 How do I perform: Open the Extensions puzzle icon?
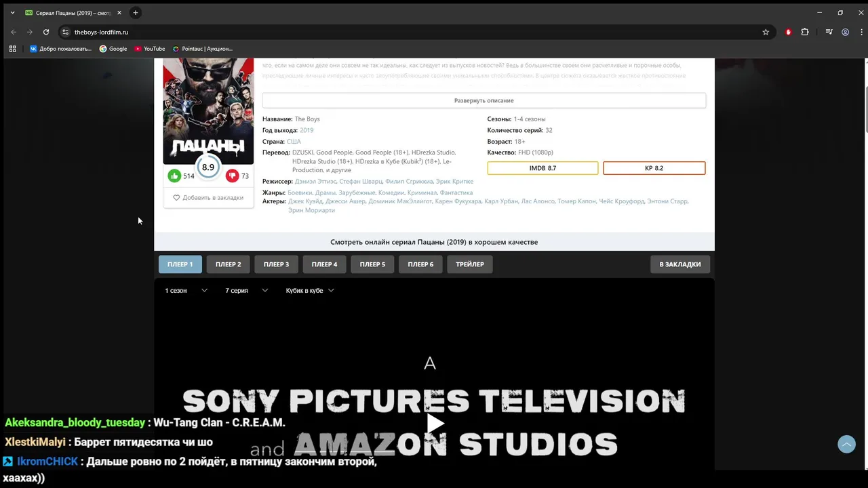pyautogui.click(x=805, y=32)
